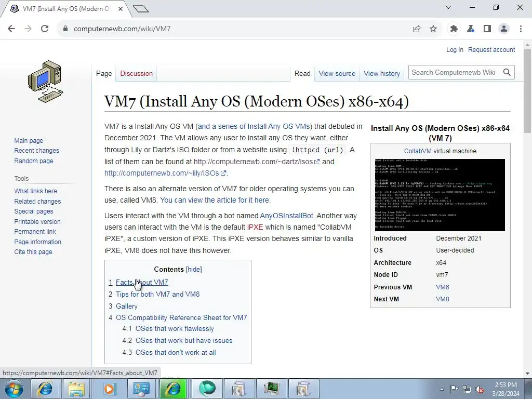Screen dimensions: 532x399
Task: Jump to OSes that work flawlessly
Action: click(x=175, y=329)
